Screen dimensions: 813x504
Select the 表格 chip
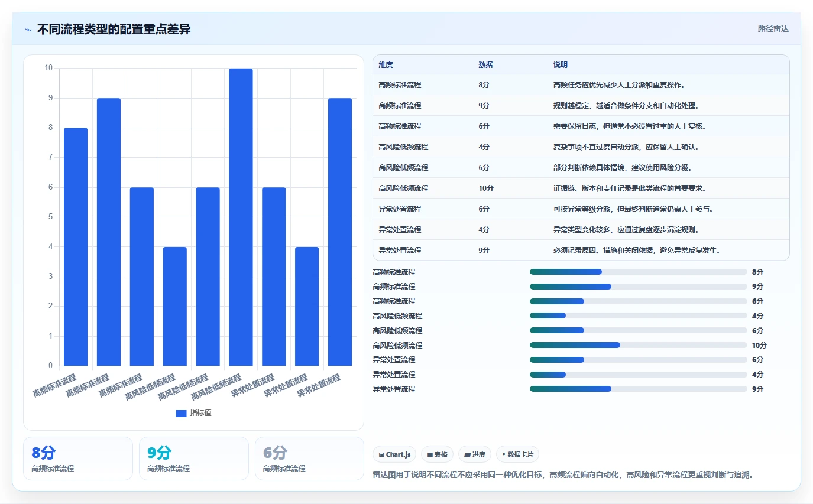pyautogui.click(x=437, y=454)
